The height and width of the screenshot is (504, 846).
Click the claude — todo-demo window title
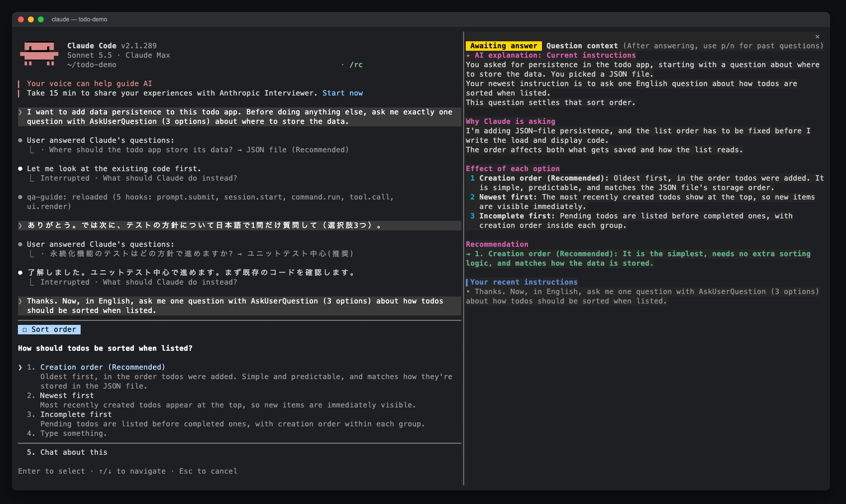pos(79,19)
